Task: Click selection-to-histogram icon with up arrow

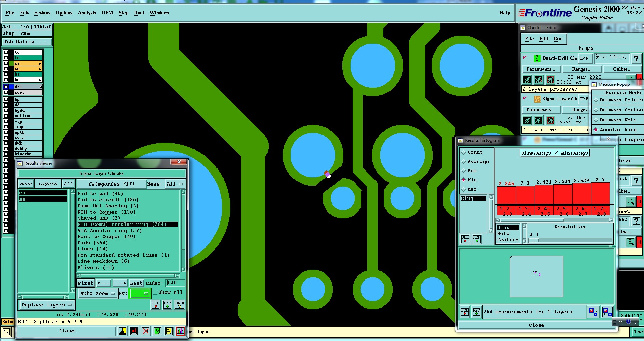Action: (607, 312)
